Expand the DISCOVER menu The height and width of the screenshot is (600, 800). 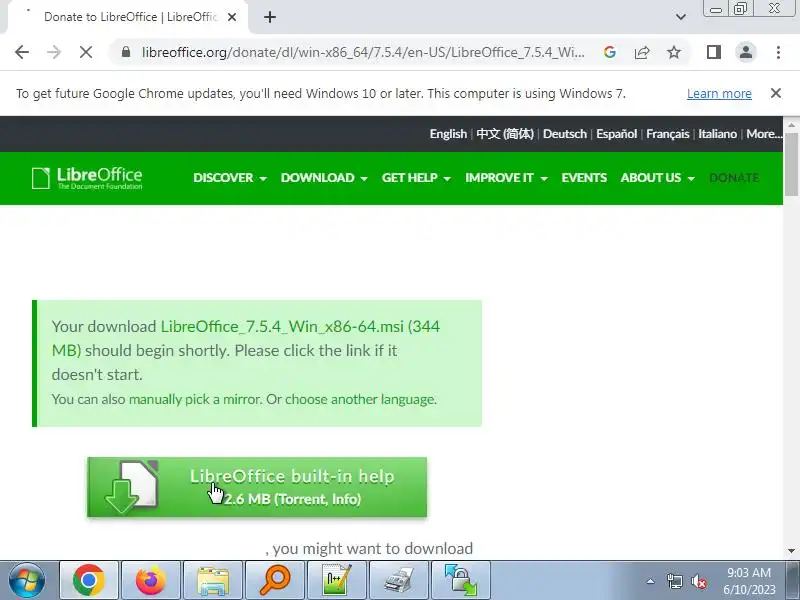click(x=230, y=178)
